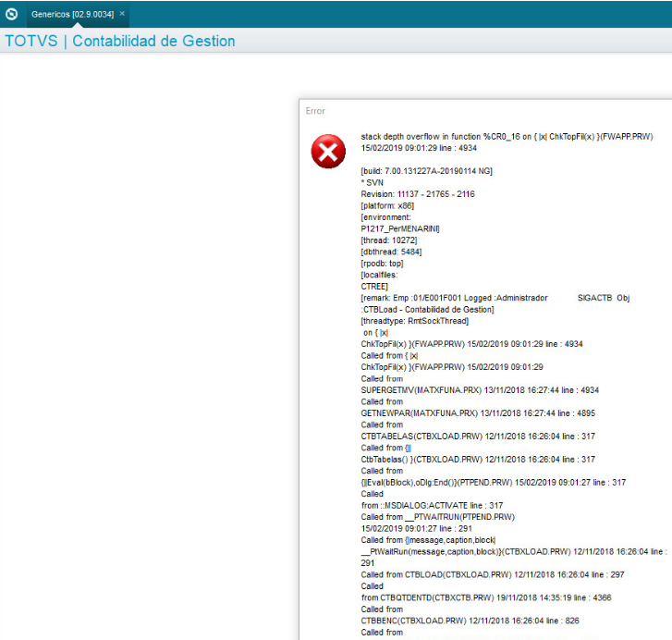Click the MSDIALOG:ACTIVATE line : 317 text
The width and height of the screenshot is (672, 640).
tap(432, 506)
